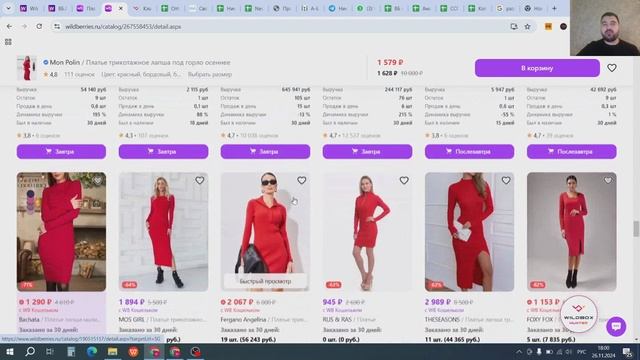Open Windows notification center
Screen dimensions: 640x360
pos(627,351)
